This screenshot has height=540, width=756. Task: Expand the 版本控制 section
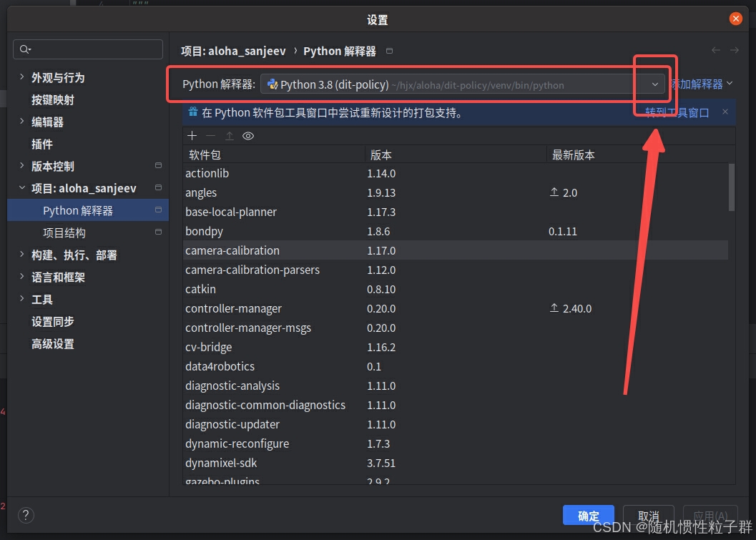pos(21,165)
